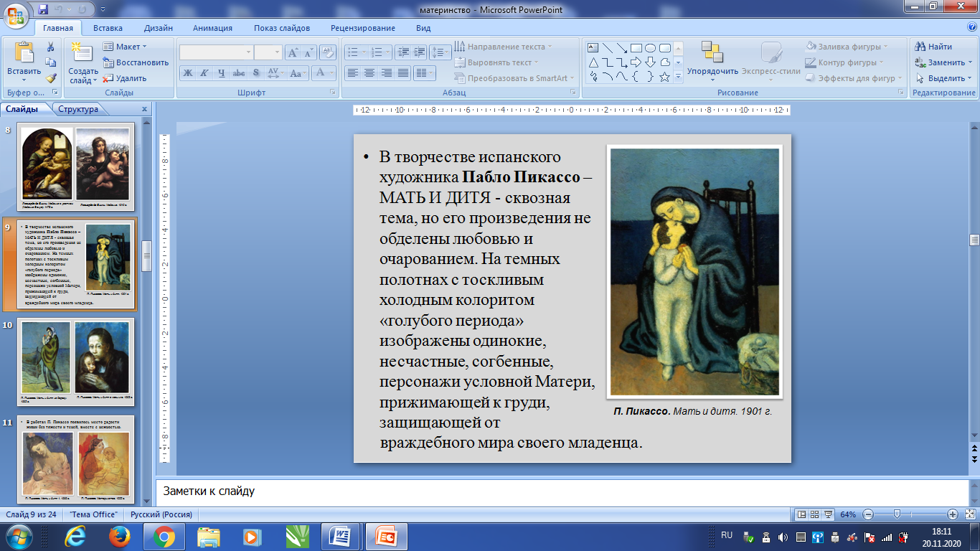The width and height of the screenshot is (980, 551).
Task: Open the Макет layout dropdown
Action: pyautogui.click(x=126, y=47)
